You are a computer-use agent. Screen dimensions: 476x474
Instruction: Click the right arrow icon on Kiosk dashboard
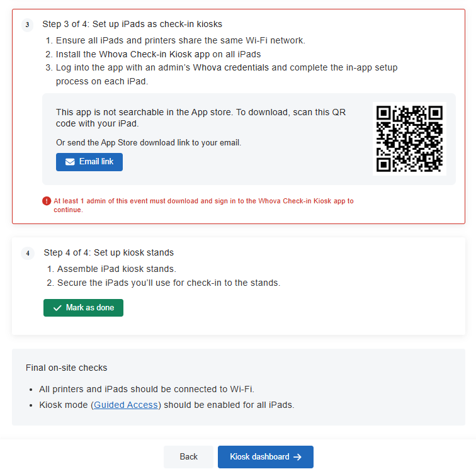tap(298, 457)
